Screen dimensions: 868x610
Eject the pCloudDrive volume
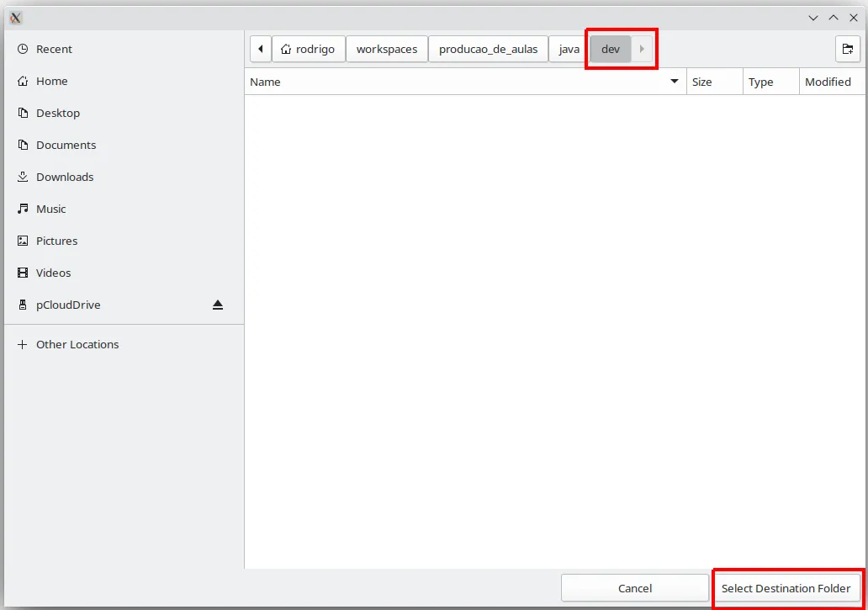tap(218, 305)
